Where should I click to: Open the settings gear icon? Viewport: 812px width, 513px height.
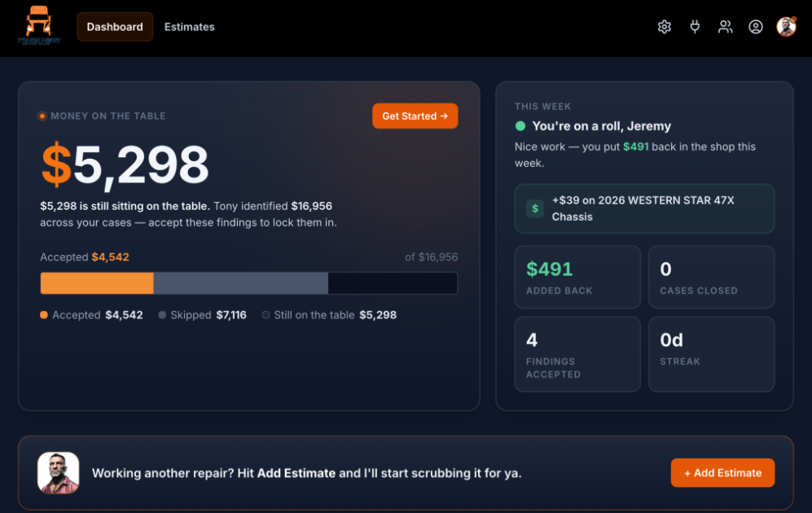coord(664,26)
